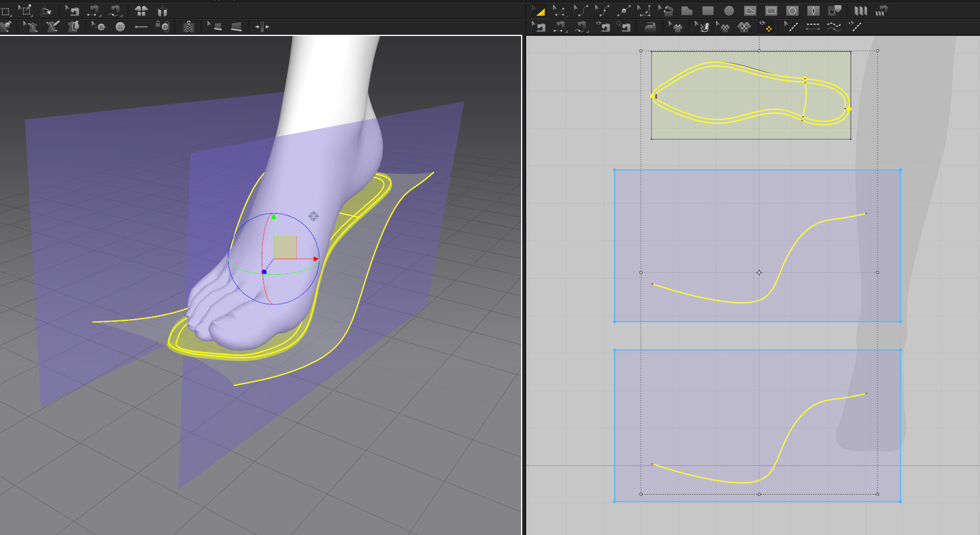Click the Steam iron tool

pyautogui.click(x=650, y=27)
